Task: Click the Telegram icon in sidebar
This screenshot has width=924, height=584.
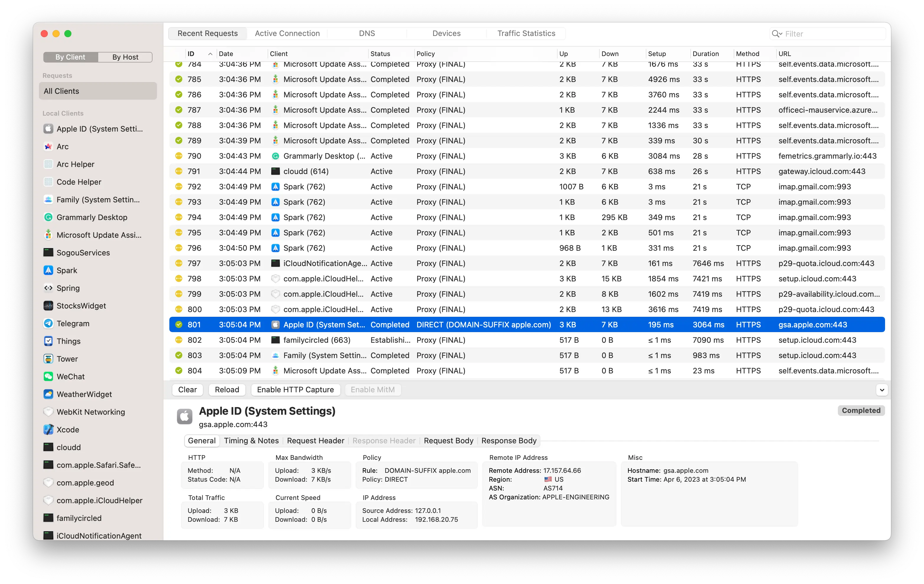Action: coord(48,323)
